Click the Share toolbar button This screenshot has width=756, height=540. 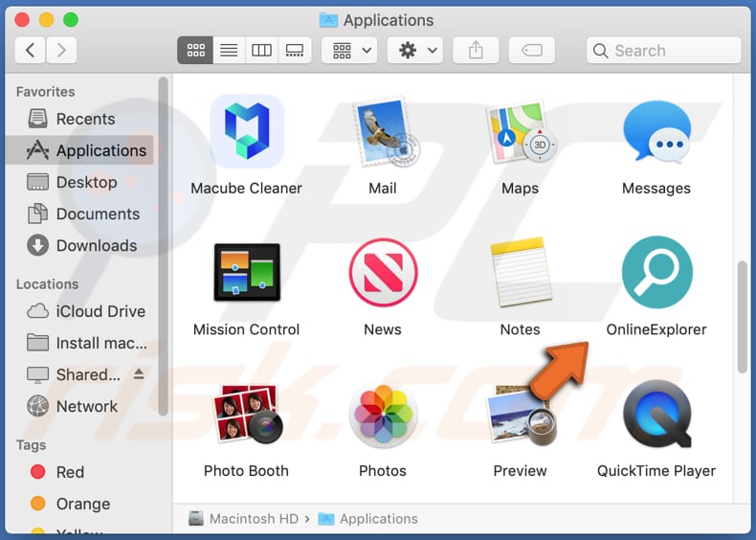pos(477,51)
